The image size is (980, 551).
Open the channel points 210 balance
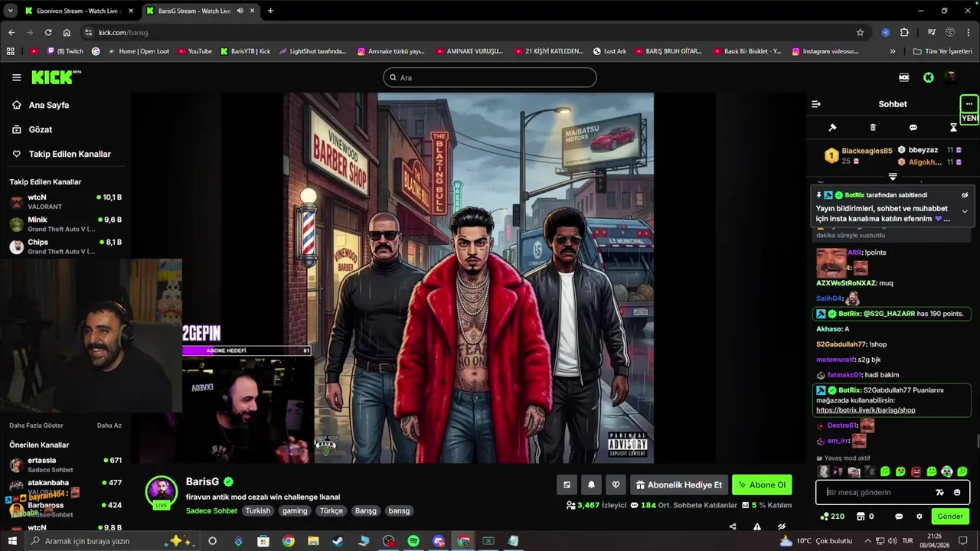(832, 517)
